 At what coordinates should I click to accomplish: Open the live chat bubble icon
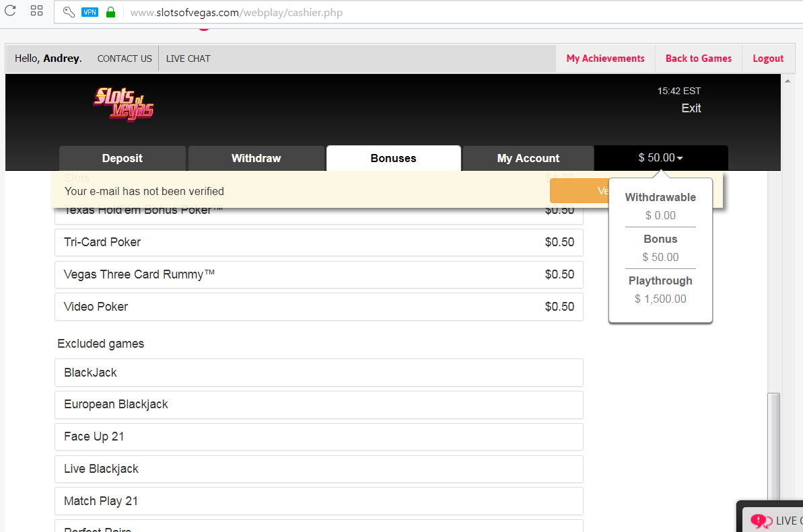click(761, 521)
